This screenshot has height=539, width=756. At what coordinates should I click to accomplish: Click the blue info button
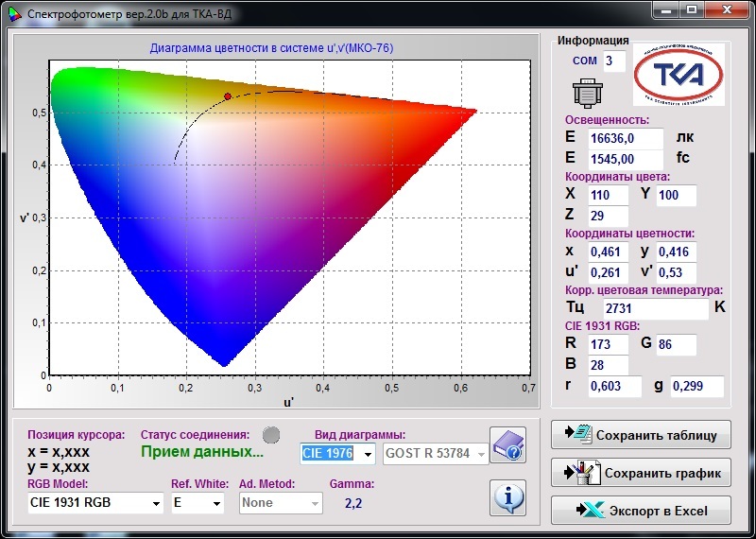coord(507,496)
